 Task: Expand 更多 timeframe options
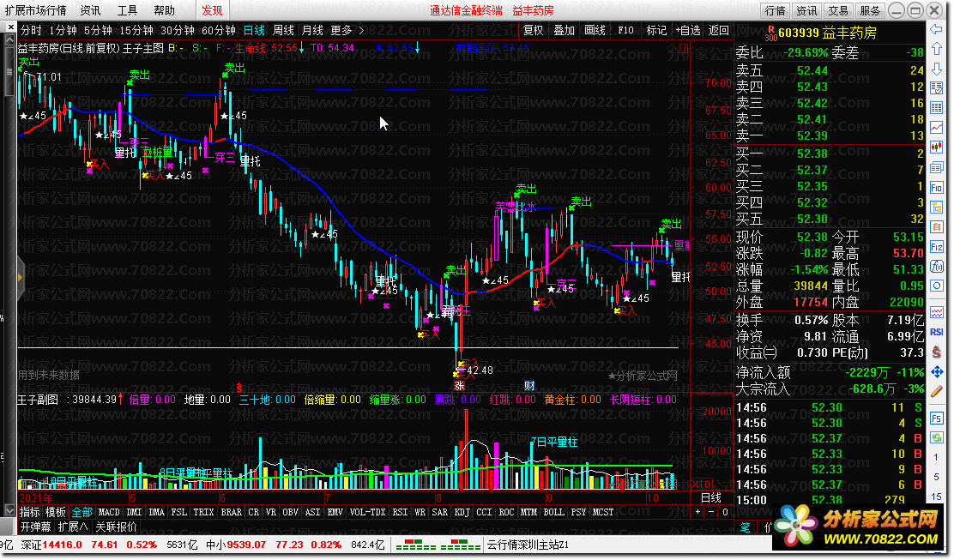[x=347, y=30]
